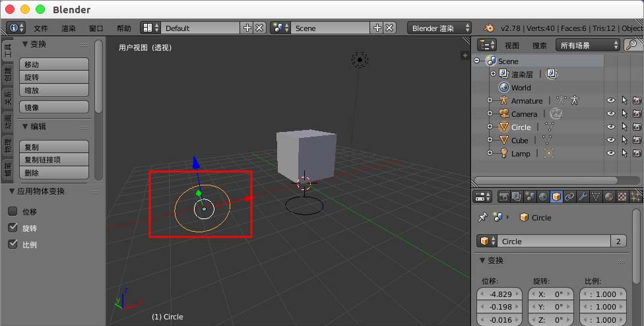Toggle the pin icon in Properties panel

[x=482, y=217]
